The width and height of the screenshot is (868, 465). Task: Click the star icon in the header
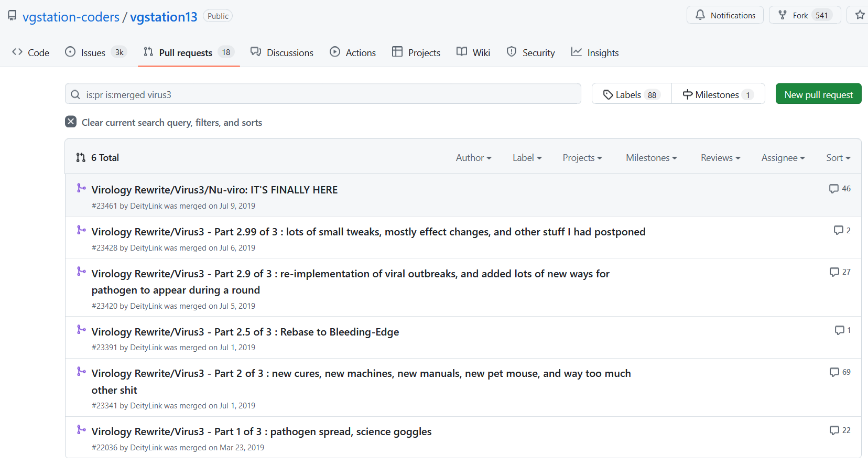[x=860, y=15]
